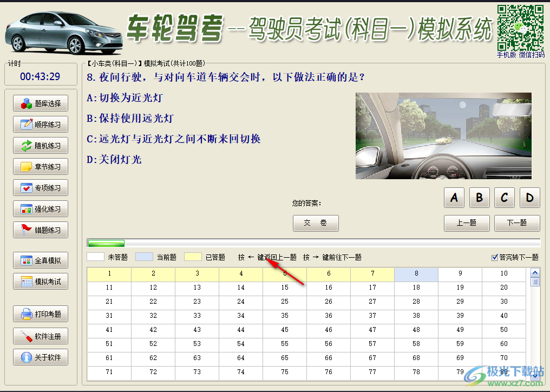Click the question 8 prompt text
The height and width of the screenshot is (392, 550).
226,77
